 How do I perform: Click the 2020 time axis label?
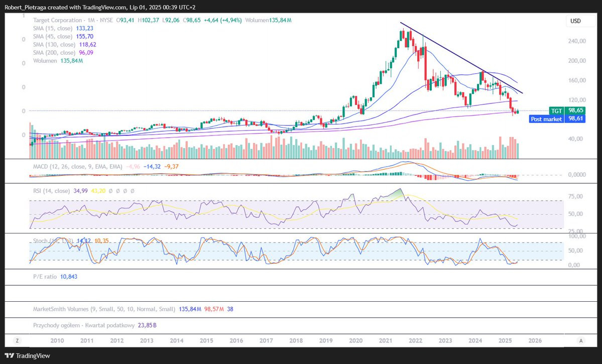pyautogui.click(x=356, y=340)
